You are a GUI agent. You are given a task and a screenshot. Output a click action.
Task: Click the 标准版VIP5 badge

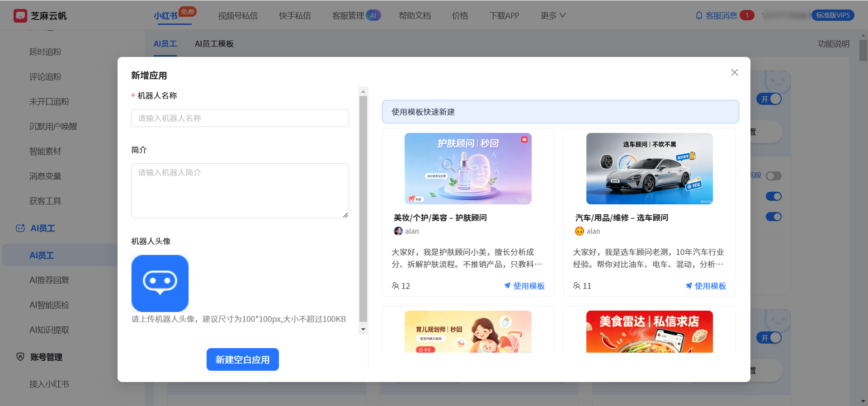[x=833, y=15]
